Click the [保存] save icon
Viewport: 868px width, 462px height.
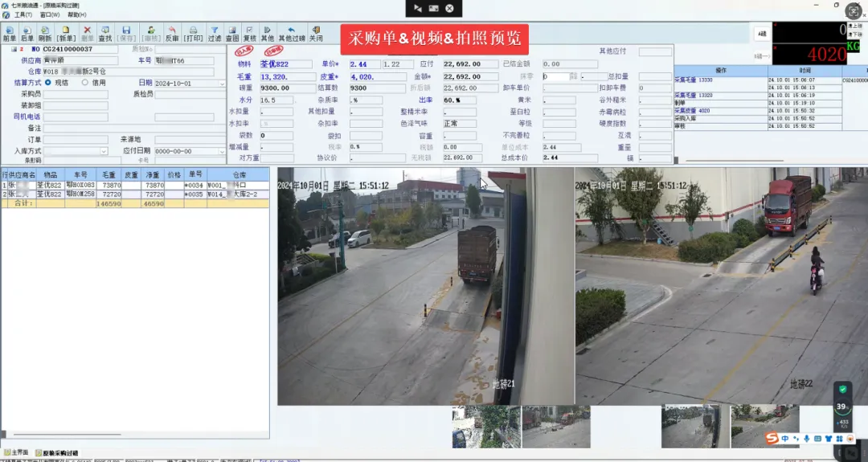(126, 34)
